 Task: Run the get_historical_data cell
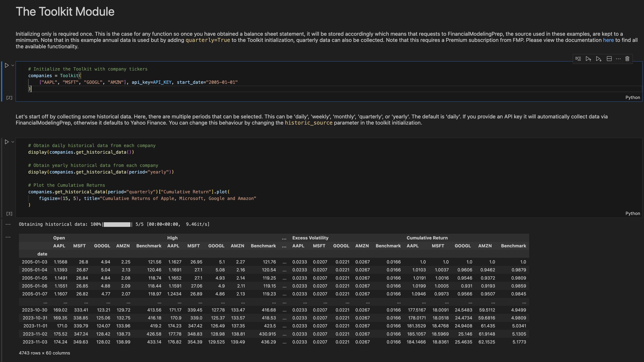(x=7, y=142)
